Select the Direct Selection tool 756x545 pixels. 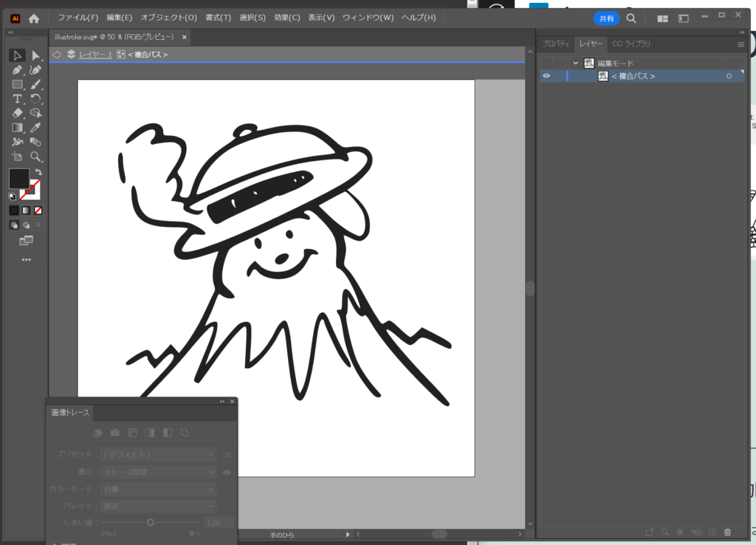[x=35, y=55]
